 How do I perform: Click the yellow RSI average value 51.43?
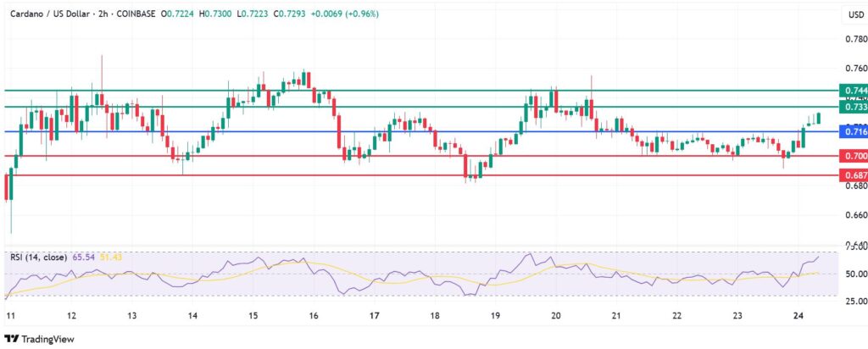111,255
